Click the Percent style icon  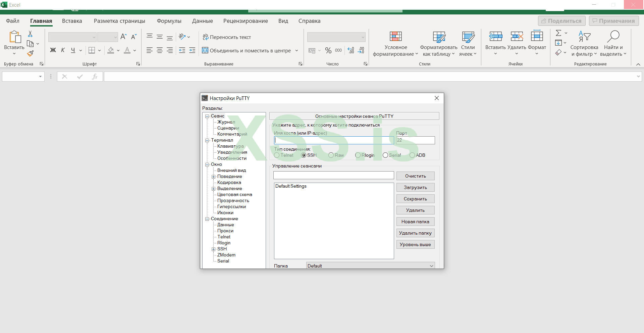(328, 50)
